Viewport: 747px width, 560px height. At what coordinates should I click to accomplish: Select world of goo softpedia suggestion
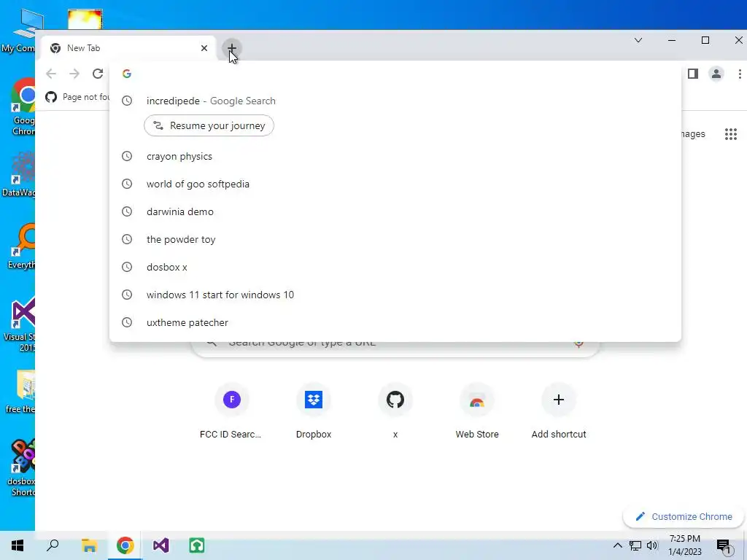click(x=395, y=184)
